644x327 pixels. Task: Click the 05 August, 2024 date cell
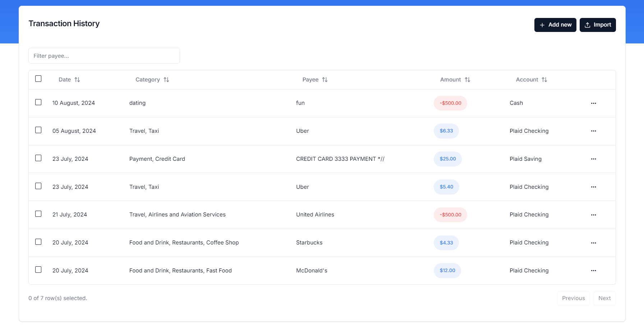[74, 131]
